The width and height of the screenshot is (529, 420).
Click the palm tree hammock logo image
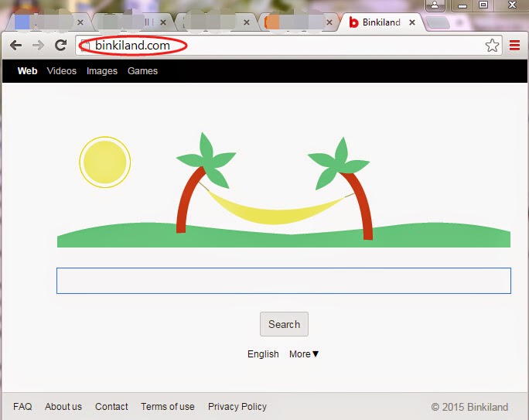(x=284, y=190)
